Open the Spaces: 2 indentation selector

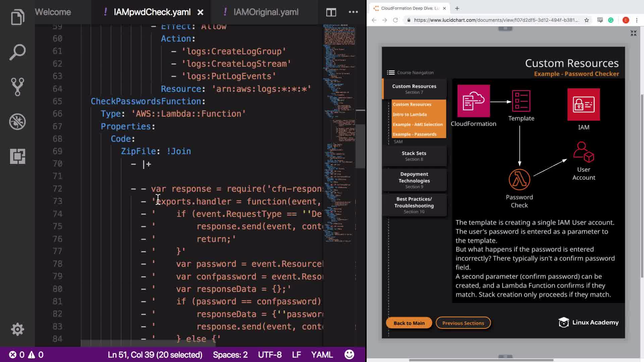tap(230, 355)
